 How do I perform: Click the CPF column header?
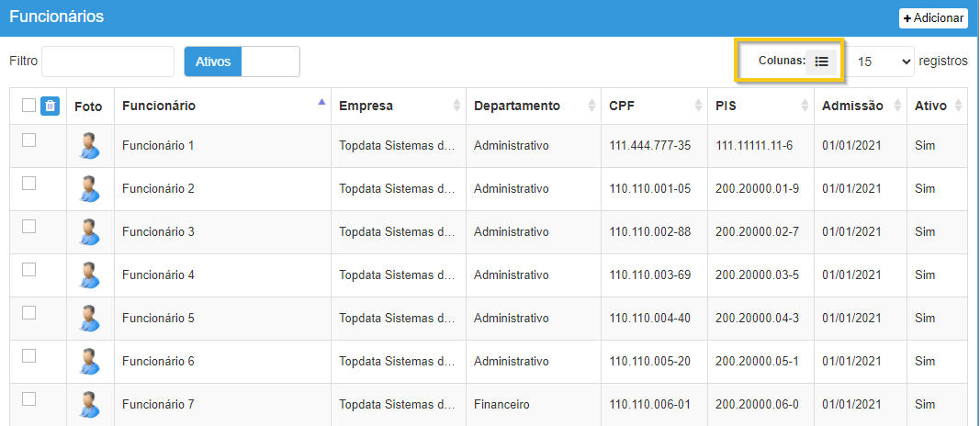click(623, 106)
